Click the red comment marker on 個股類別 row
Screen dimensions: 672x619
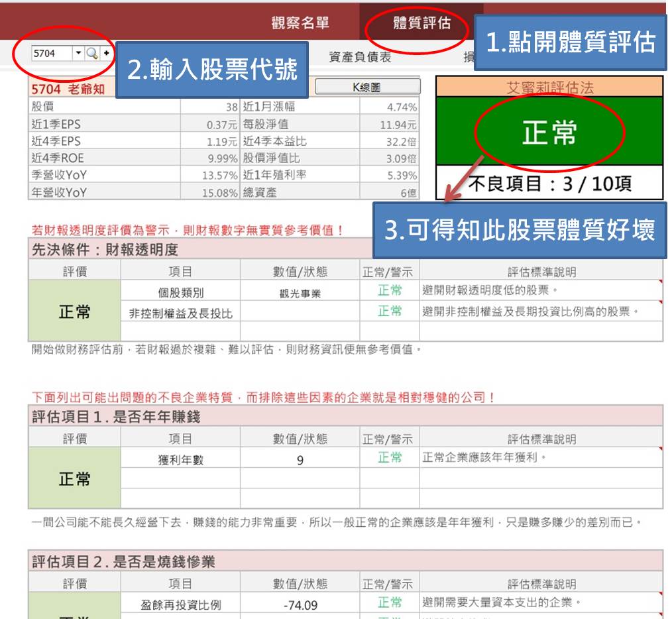point(660,283)
